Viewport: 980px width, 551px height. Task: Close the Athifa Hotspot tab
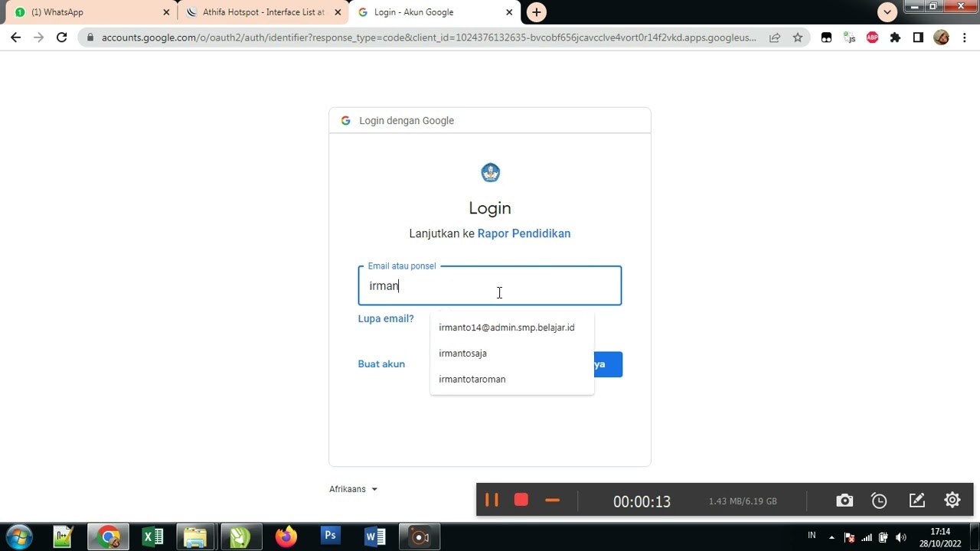click(x=338, y=12)
